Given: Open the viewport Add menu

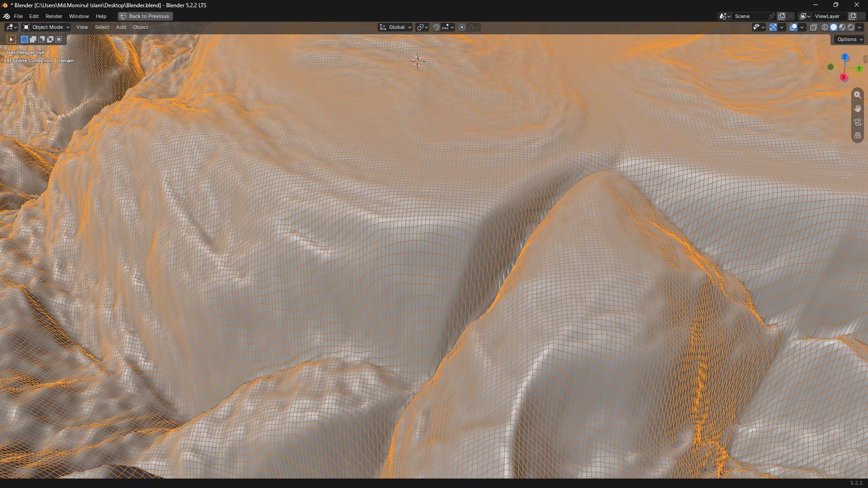Looking at the screenshot, I should click(121, 27).
